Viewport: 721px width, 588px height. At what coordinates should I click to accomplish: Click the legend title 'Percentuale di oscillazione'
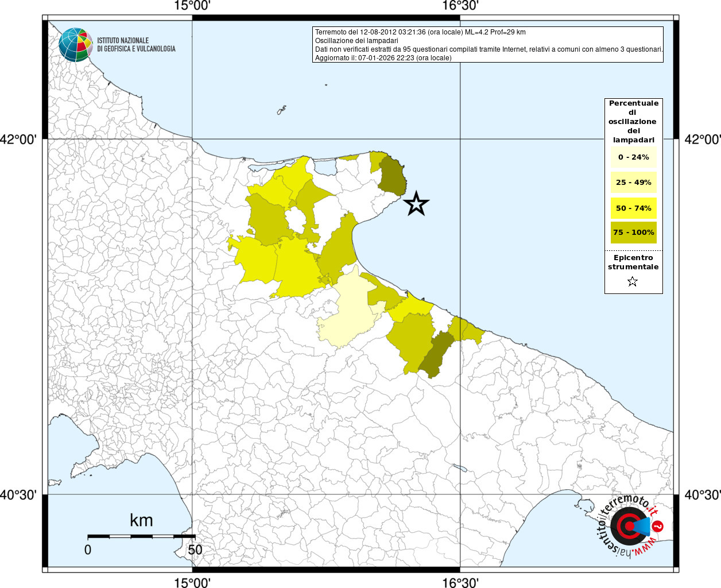tap(634, 121)
